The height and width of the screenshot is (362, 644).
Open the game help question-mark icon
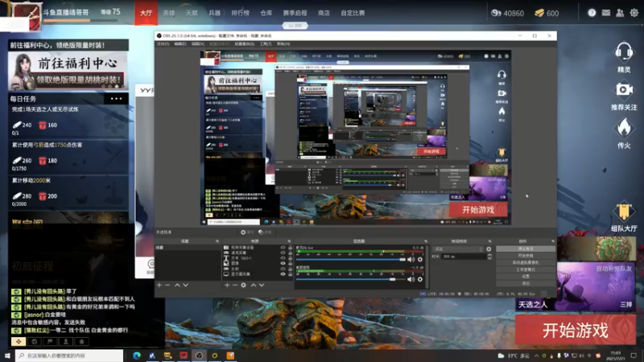pos(592,13)
